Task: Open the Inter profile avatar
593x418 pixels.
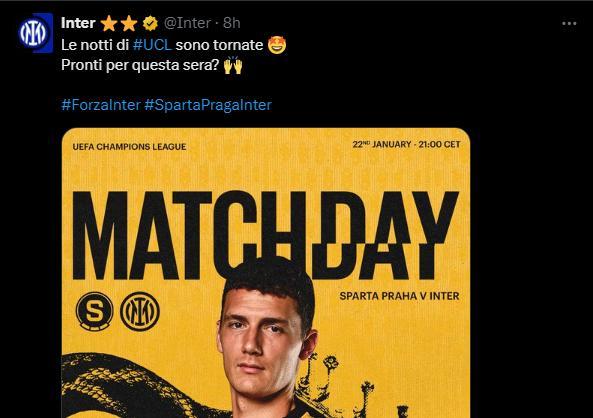Action: pos(35,33)
